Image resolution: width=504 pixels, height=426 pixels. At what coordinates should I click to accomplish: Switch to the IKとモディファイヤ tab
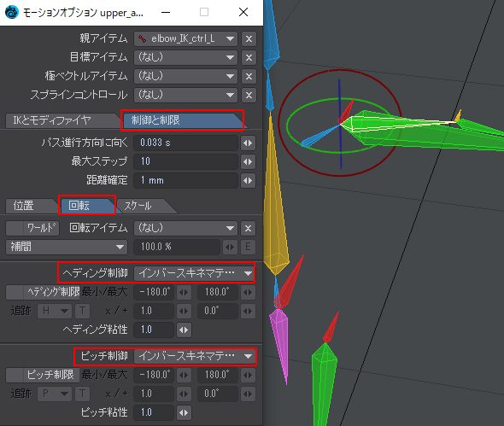click(61, 120)
